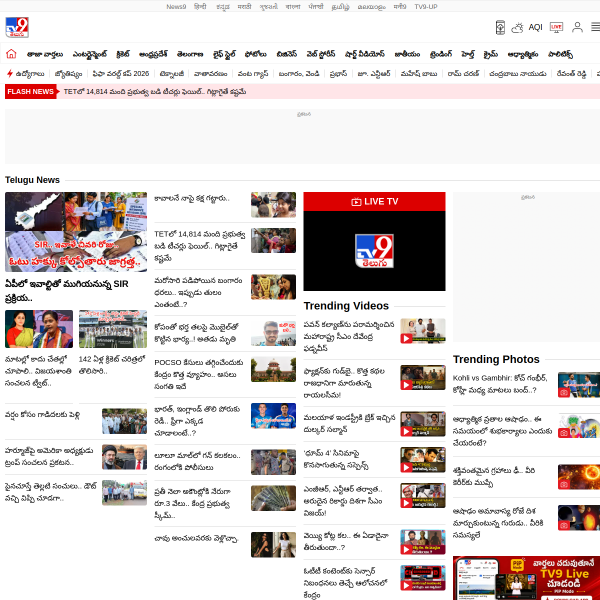The image size is (600, 600).
Task: Open the Vijayashanti tweet story thumbnail
Action: [39, 329]
